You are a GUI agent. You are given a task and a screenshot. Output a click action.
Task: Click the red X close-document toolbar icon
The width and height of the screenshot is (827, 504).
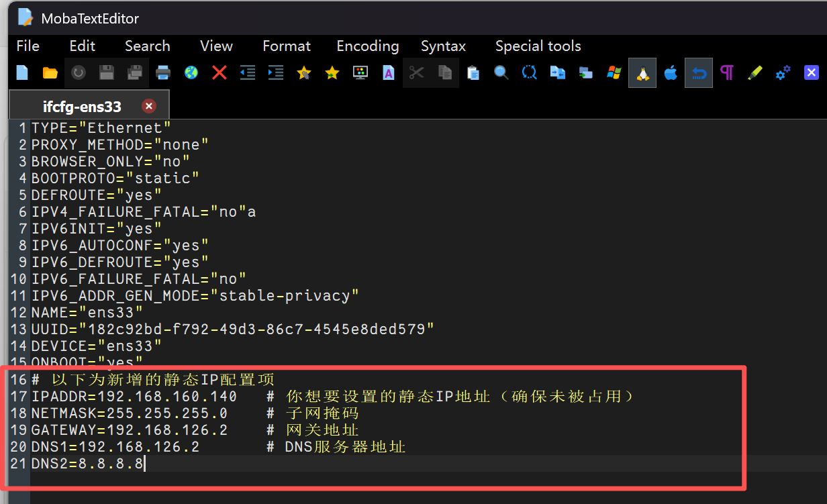point(220,72)
